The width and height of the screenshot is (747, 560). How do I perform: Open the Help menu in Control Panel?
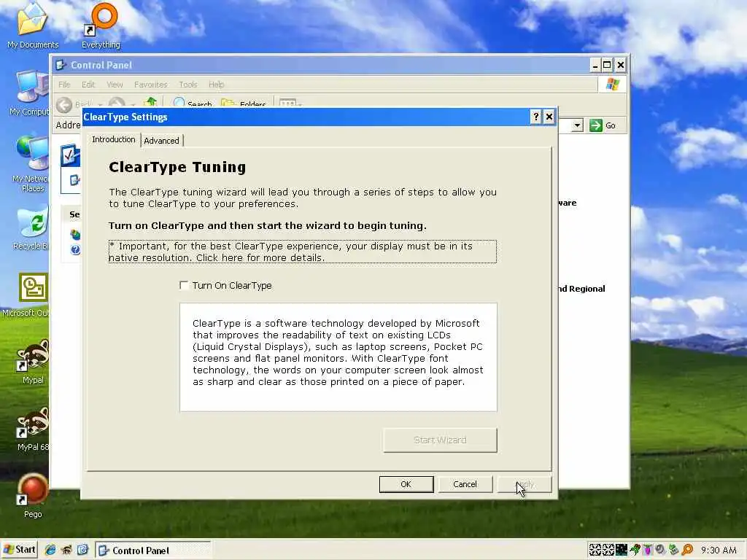[216, 85]
